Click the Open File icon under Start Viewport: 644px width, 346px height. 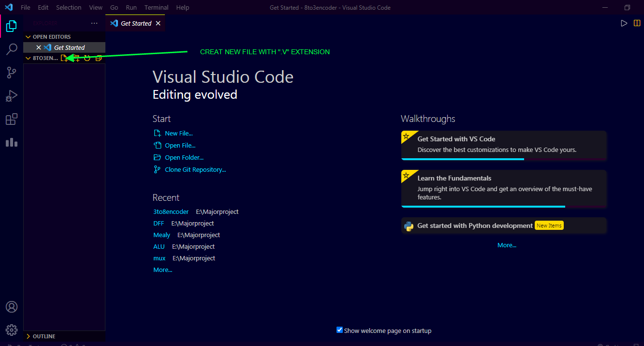click(x=157, y=145)
